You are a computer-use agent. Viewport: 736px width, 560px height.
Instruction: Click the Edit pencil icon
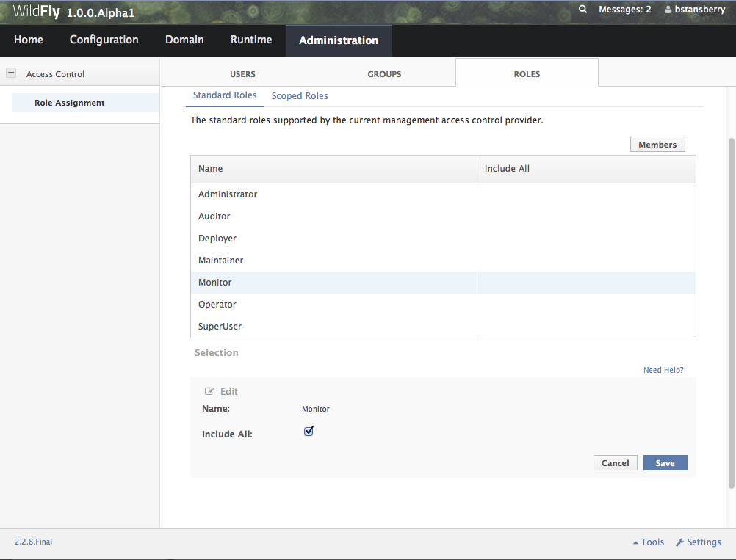(x=209, y=391)
